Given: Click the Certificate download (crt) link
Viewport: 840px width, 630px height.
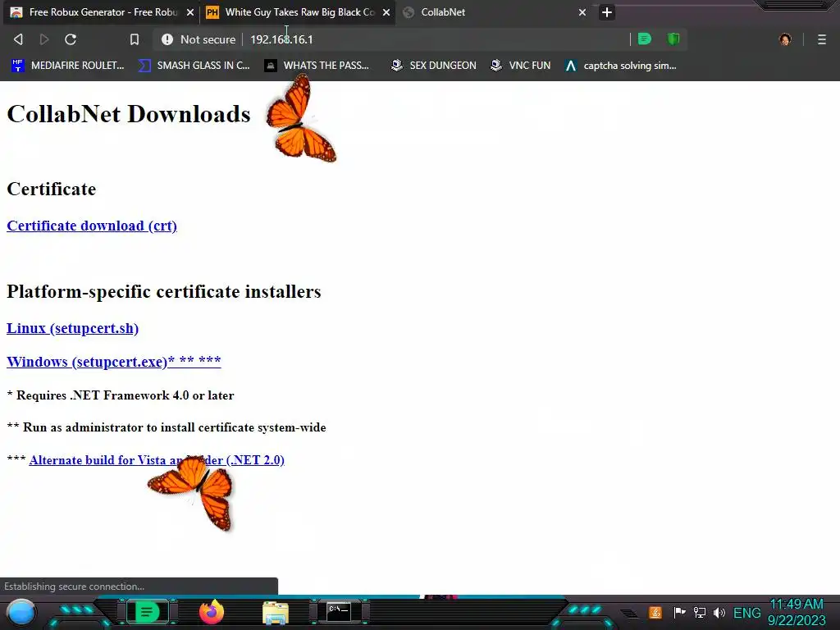Looking at the screenshot, I should coord(92,226).
